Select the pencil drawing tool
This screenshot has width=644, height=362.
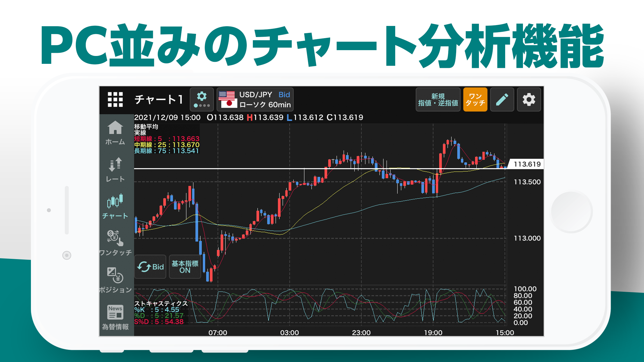click(502, 100)
